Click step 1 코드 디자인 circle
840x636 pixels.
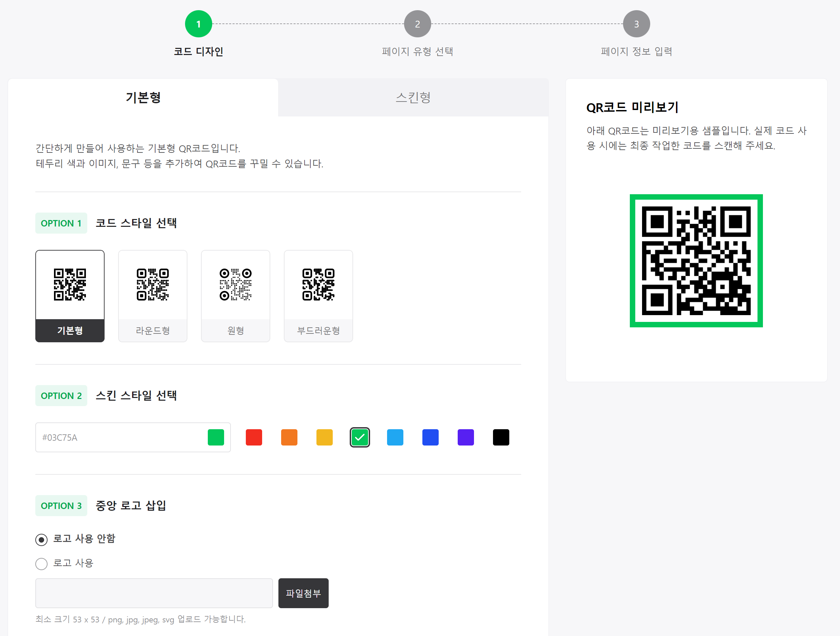(198, 24)
